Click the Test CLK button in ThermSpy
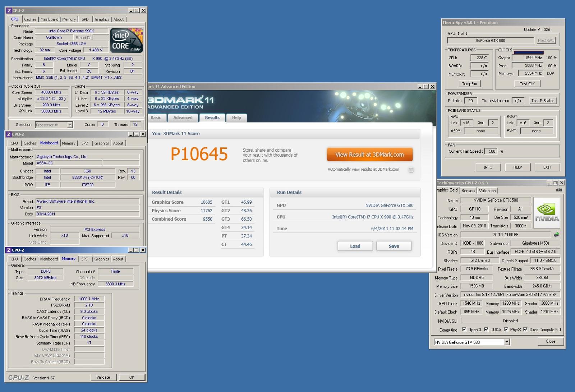 click(x=527, y=84)
